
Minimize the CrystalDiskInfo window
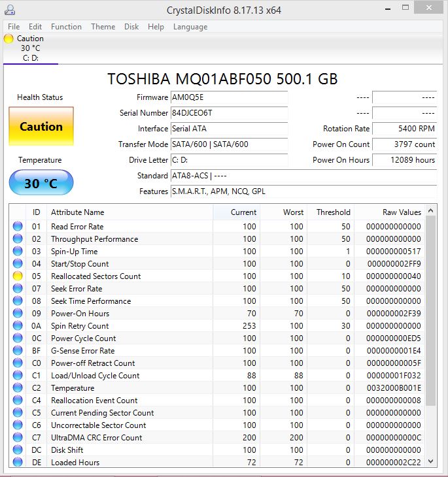pos(388,9)
